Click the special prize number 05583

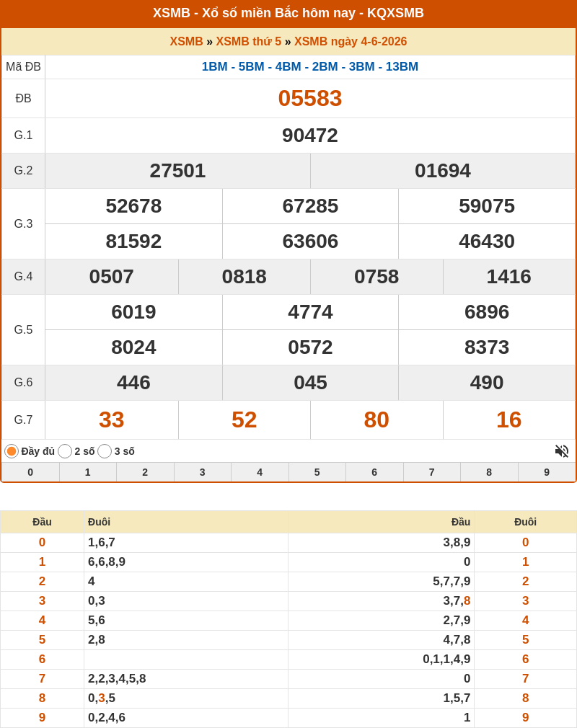(310, 99)
